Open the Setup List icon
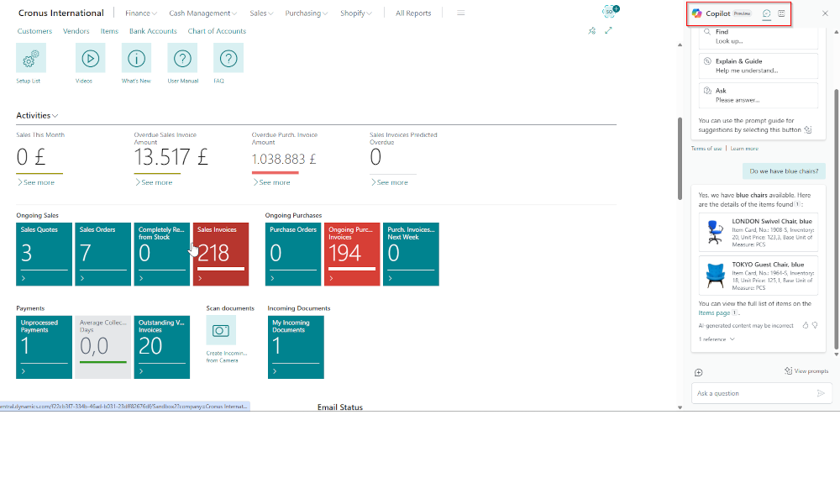 point(31,58)
